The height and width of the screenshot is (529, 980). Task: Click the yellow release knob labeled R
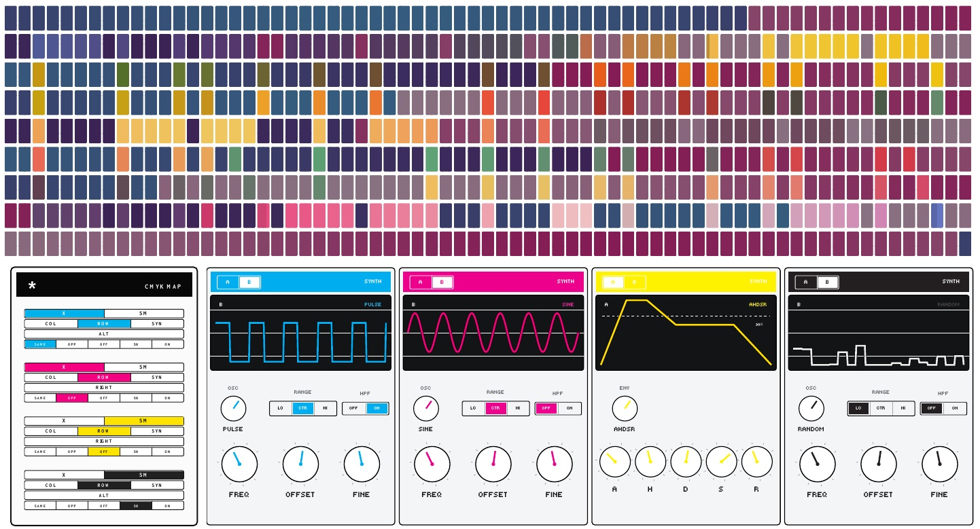click(756, 462)
